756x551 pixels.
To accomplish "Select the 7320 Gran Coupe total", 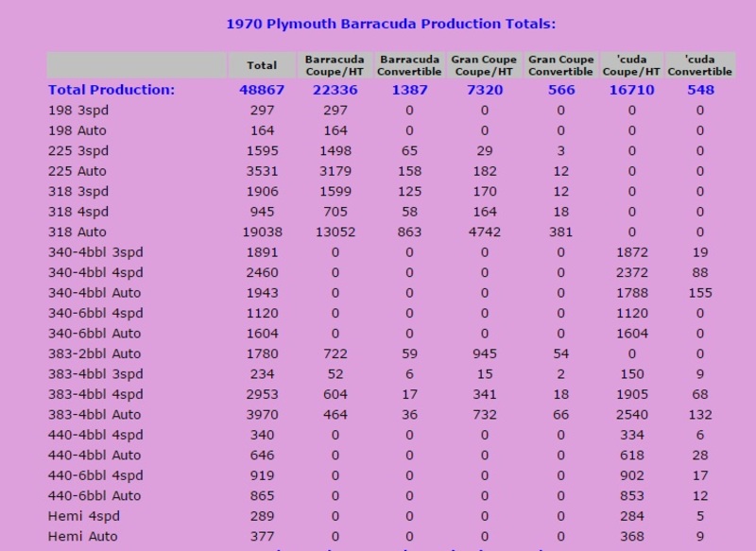I will [485, 90].
